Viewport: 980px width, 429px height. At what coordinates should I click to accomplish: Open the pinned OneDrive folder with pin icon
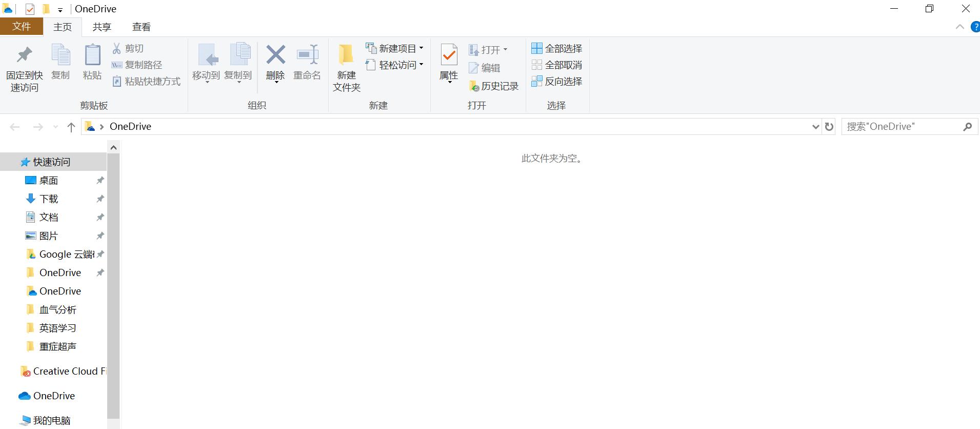click(x=53, y=273)
